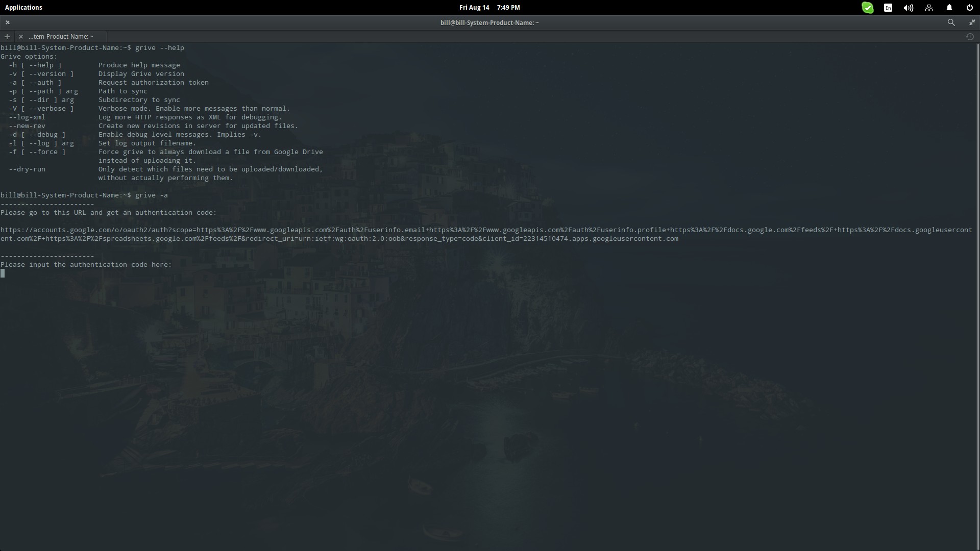Click 'Please input the authentication code here:' text
980x551 pixels.
pyautogui.click(x=86, y=265)
